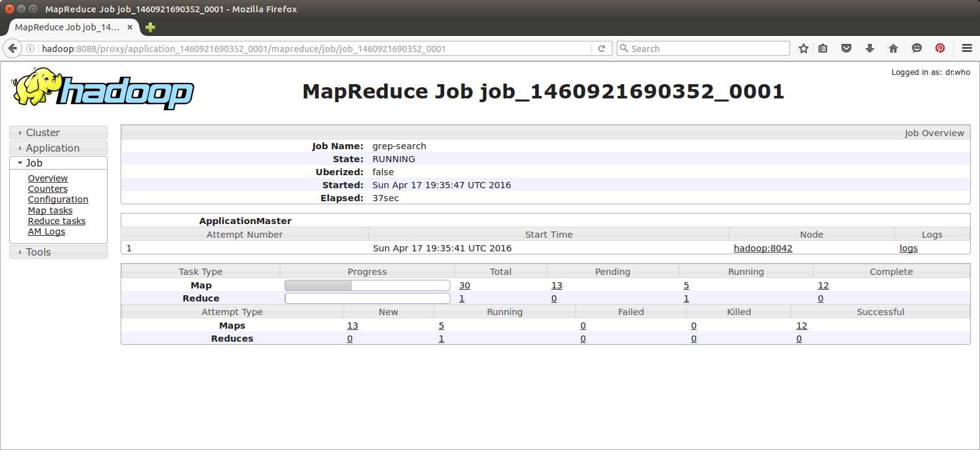Reload the page with the refresh icon

pos(601,48)
